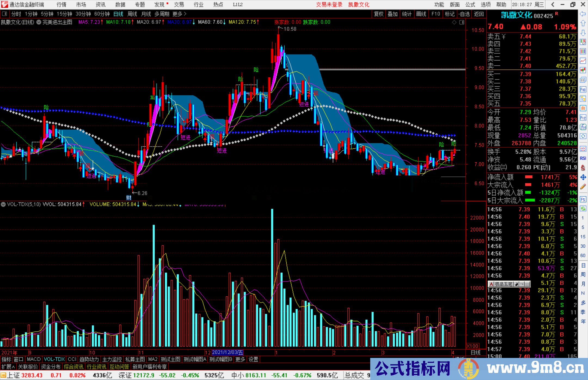Open the f(x) formula icon
This screenshot has height=380, width=588.
point(583,127)
